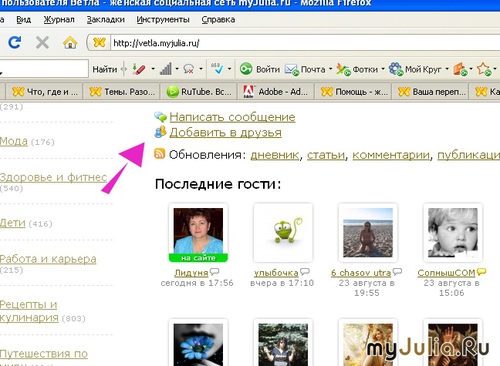Open the Работа и карьера category link
This screenshot has height=366, width=500.
(48, 259)
